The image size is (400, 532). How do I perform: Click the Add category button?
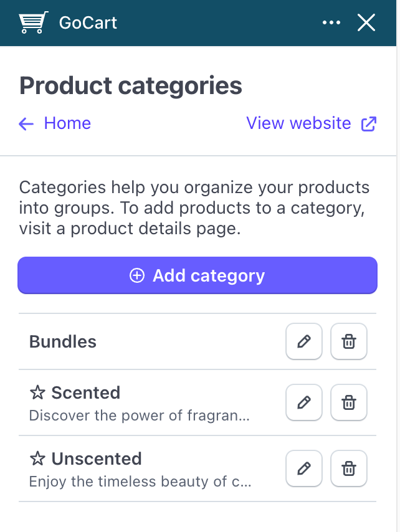click(198, 275)
